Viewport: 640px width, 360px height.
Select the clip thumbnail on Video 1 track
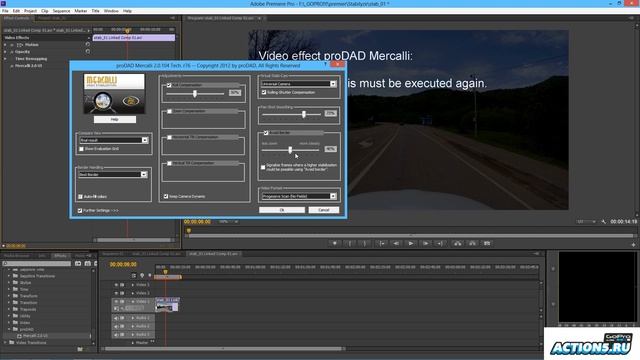click(x=164, y=307)
